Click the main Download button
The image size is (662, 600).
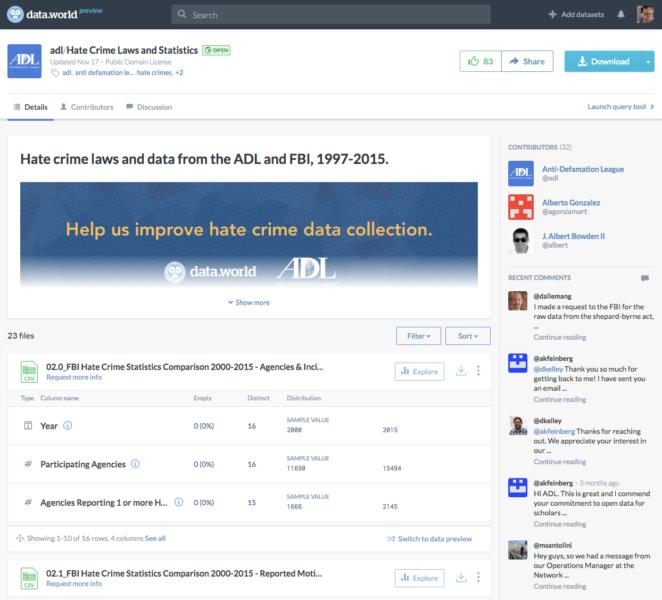coord(603,61)
